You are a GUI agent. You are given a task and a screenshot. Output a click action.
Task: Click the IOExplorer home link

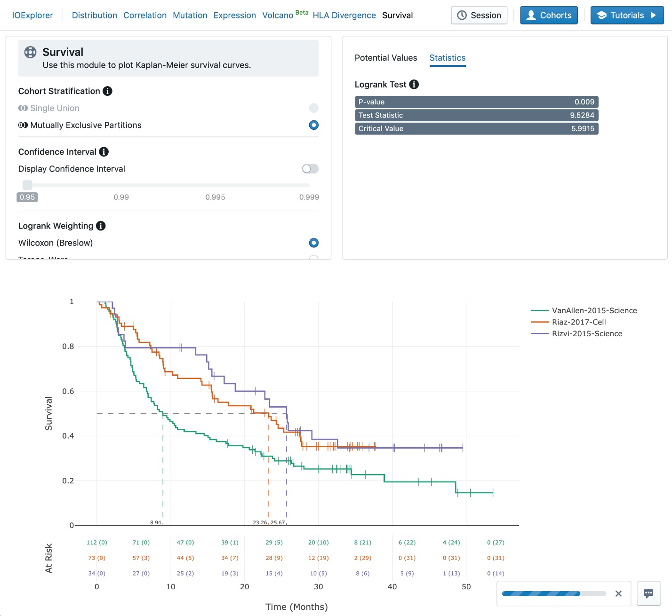point(32,16)
